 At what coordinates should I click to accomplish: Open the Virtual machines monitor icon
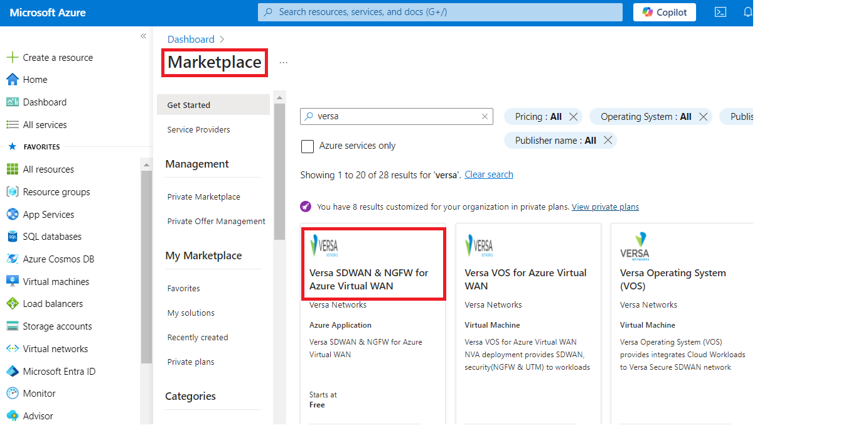[x=12, y=282]
